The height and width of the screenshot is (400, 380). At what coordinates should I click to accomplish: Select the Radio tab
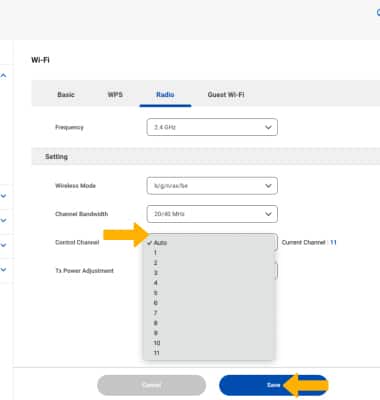165,95
